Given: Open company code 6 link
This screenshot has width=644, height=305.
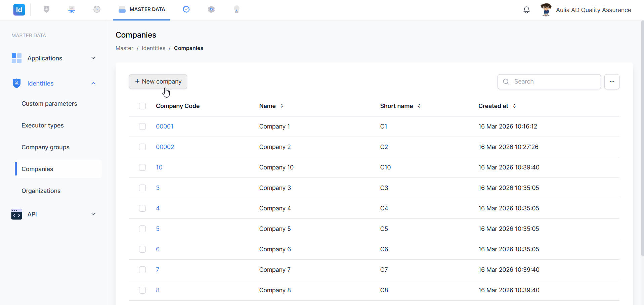Looking at the screenshot, I should (x=158, y=249).
